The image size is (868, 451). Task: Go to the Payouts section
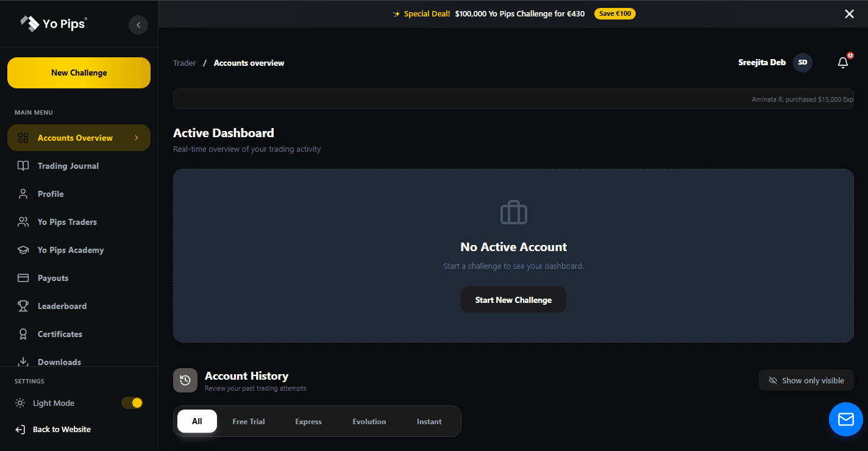coord(54,278)
